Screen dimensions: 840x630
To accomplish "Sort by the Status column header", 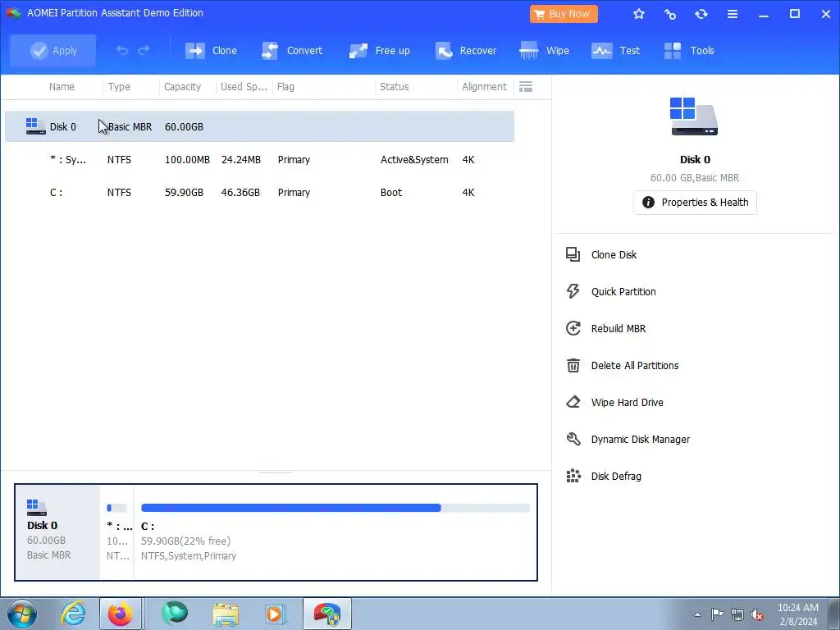I will (395, 87).
